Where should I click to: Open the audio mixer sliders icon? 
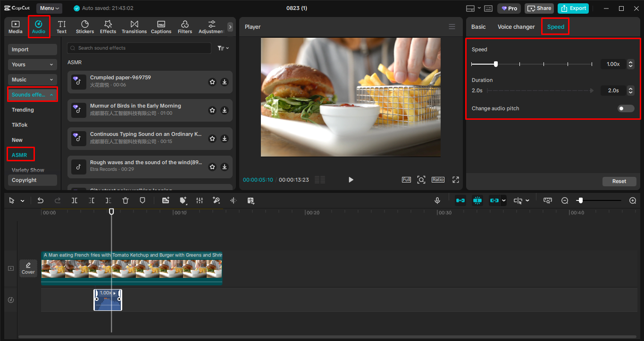point(200,200)
